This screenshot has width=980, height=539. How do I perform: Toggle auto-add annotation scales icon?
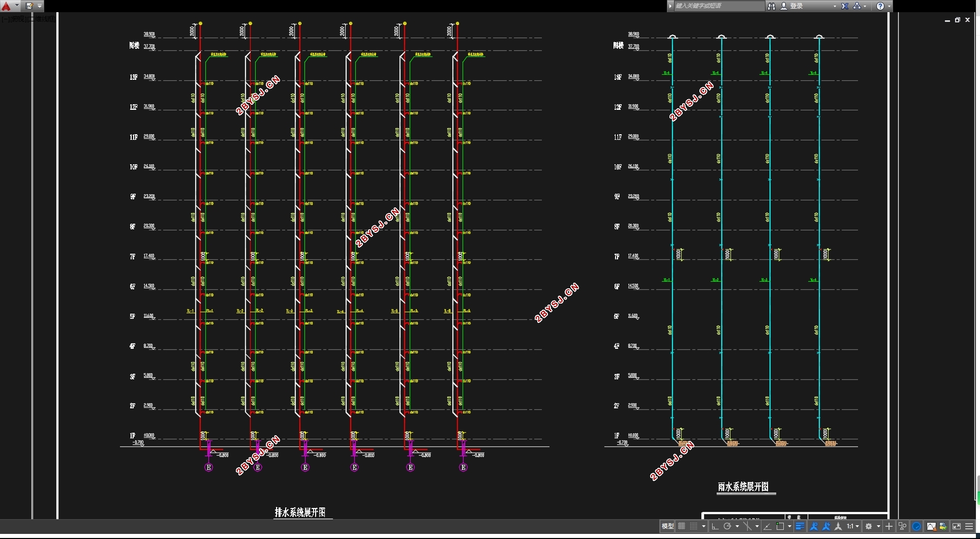[826, 526]
